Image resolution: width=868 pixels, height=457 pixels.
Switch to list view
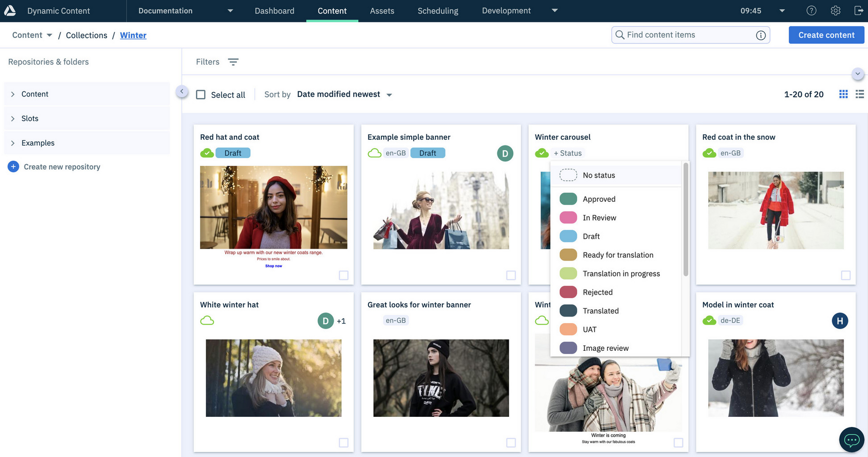(x=860, y=94)
